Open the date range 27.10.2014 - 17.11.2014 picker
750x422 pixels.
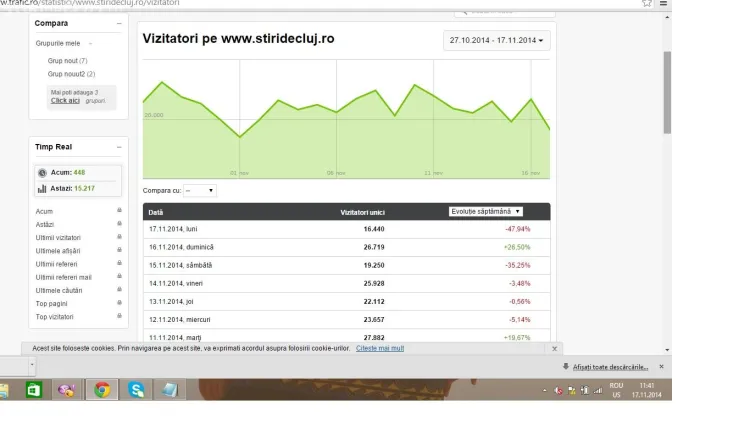click(496, 41)
